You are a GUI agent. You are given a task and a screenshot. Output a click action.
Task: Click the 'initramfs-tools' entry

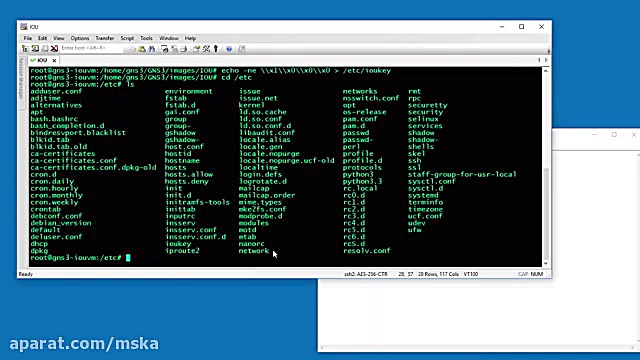(x=198, y=202)
